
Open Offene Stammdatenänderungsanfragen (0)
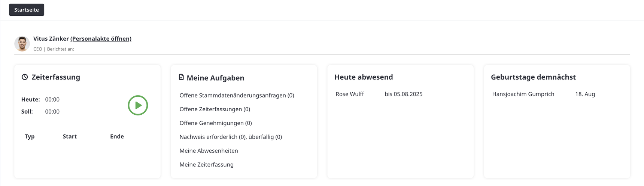click(237, 95)
